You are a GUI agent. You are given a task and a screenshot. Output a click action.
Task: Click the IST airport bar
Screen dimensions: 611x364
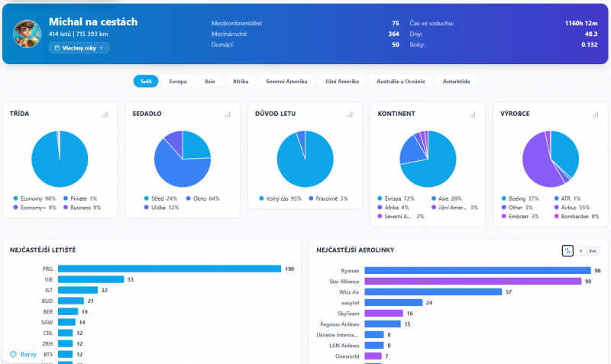(x=78, y=290)
